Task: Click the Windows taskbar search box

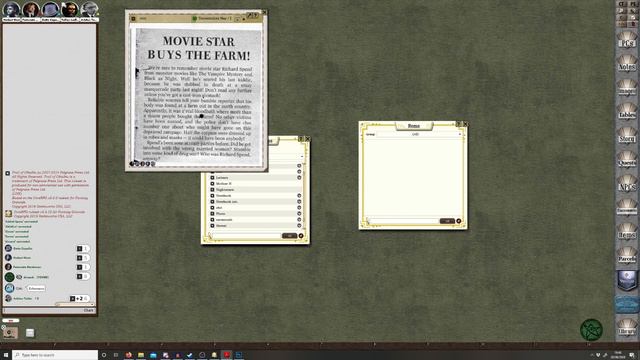Action: tap(55, 355)
